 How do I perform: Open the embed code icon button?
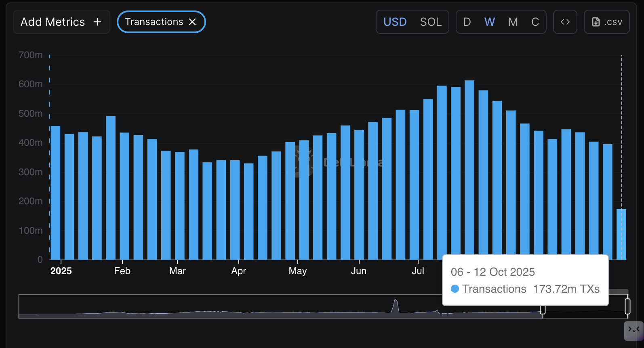tap(565, 22)
